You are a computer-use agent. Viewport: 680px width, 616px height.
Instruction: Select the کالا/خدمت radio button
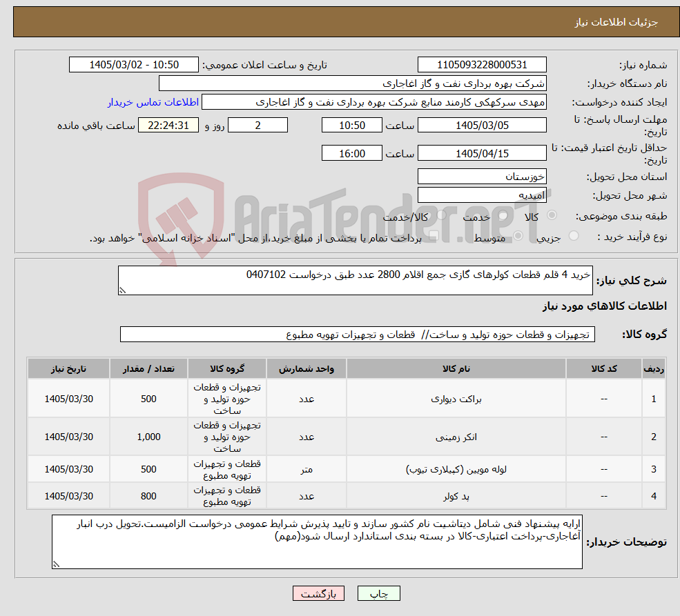441,215
